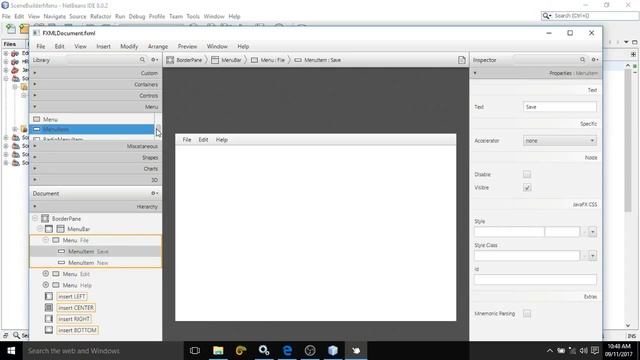
Task: Select the Menu item in Library list
Action: [92, 119]
